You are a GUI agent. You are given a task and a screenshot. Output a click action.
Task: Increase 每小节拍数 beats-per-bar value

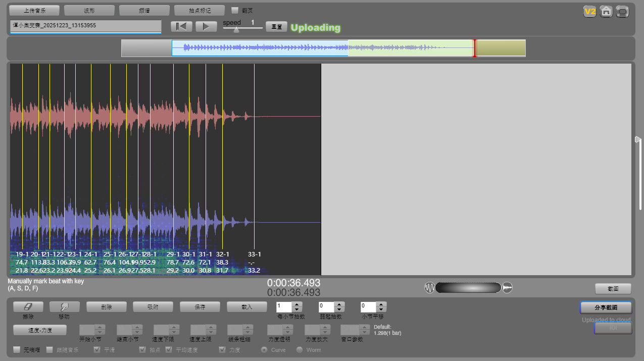(x=297, y=304)
